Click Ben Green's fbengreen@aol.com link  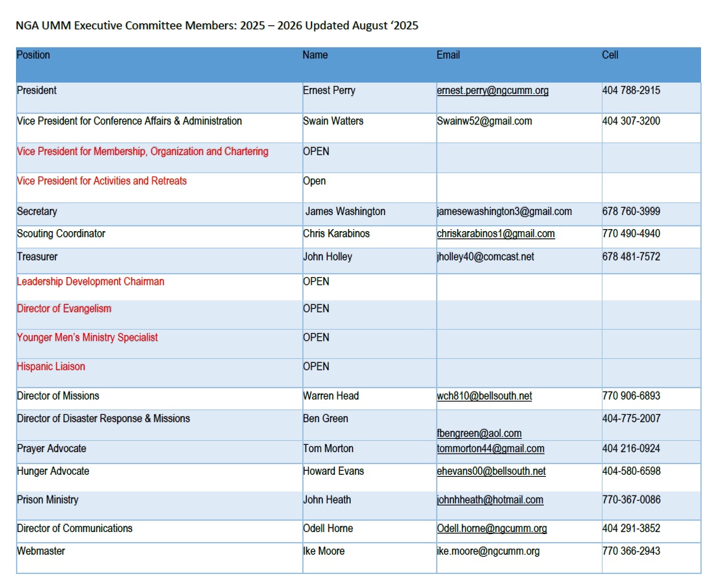click(x=479, y=434)
